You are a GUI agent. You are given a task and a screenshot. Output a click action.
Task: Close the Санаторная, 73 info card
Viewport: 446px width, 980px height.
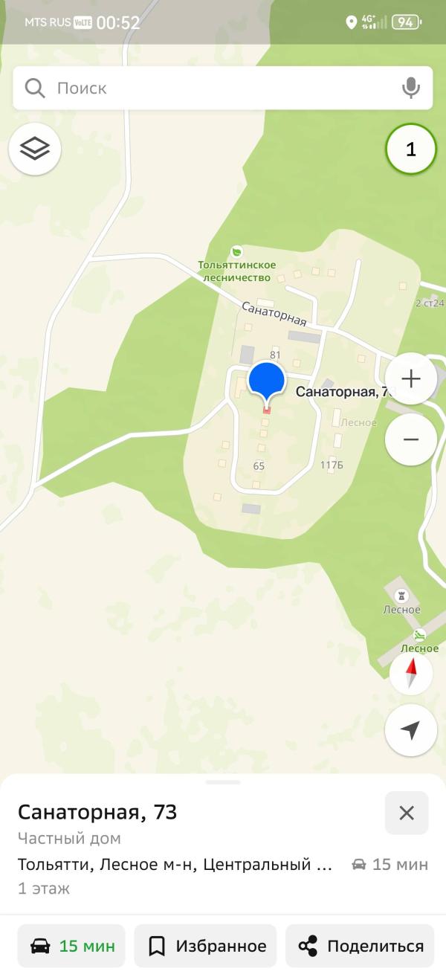point(407,813)
